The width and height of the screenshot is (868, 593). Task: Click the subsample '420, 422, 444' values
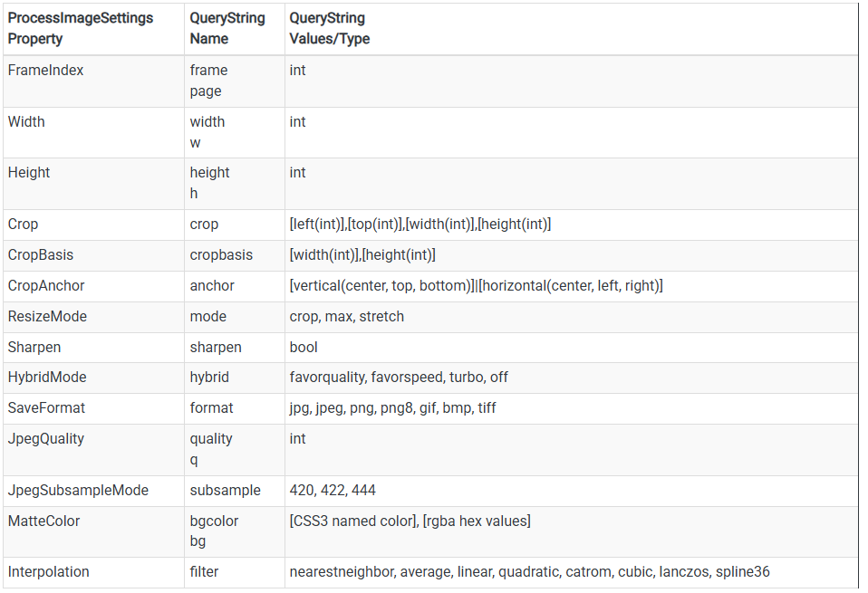pyautogui.click(x=333, y=491)
